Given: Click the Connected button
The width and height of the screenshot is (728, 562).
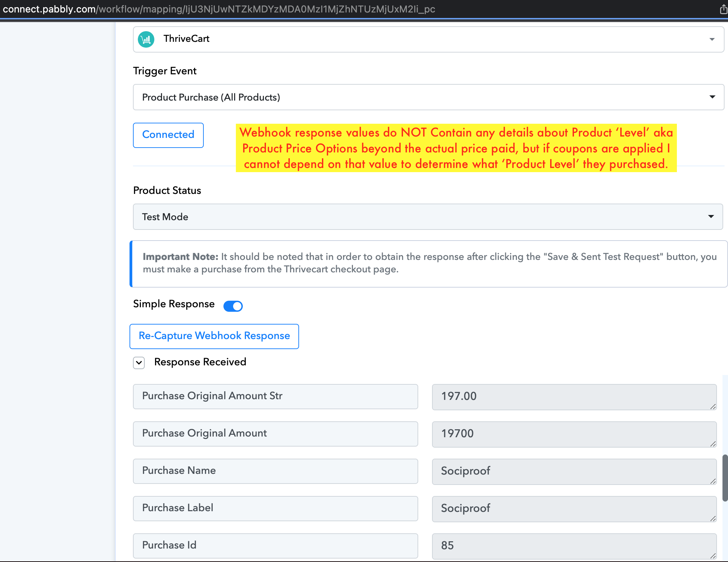Looking at the screenshot, I should pos(168,135).
